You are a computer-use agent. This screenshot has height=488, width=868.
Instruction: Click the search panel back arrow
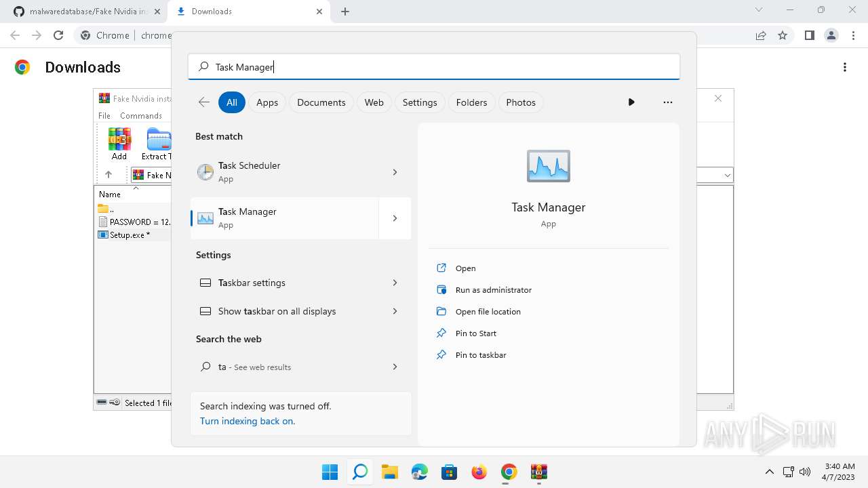(x=203, y=102)
